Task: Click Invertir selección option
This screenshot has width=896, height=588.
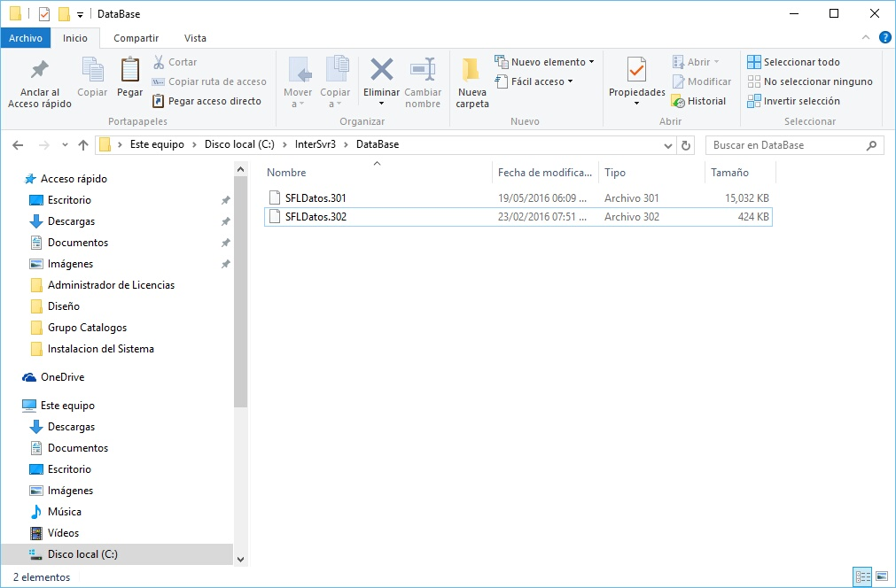Action: point(793,101)
